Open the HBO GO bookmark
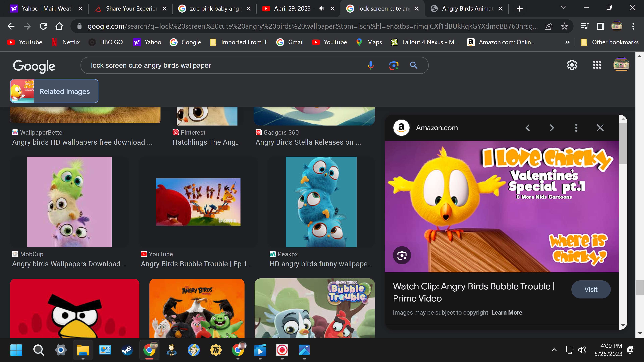Viewport: 644px width, 362px height. coord(105,42)
